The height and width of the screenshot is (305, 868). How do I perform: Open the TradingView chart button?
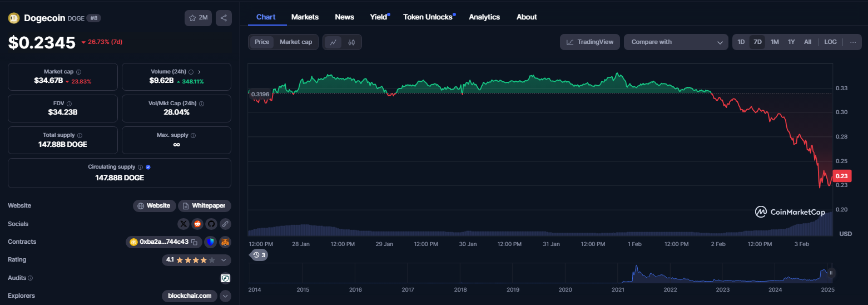[x=590, y=42]
